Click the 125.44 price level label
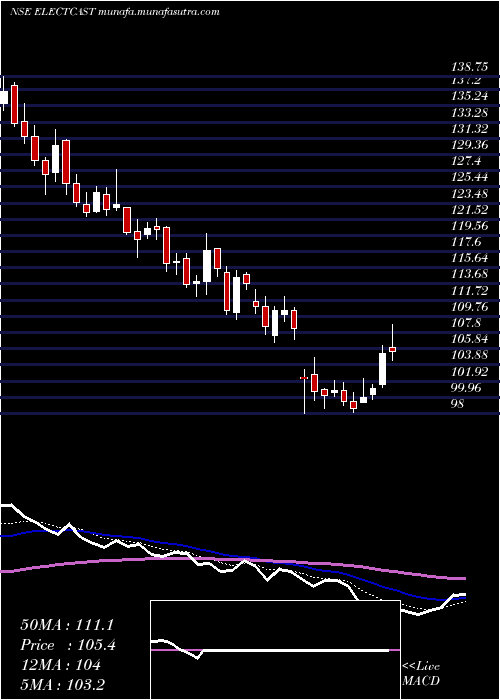 (470, 177)
